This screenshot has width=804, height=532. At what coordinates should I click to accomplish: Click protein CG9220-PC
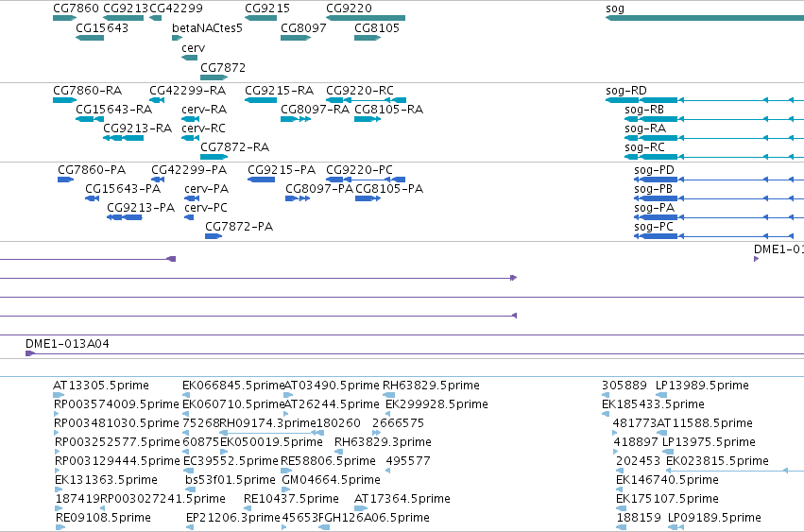coord(359,170)
